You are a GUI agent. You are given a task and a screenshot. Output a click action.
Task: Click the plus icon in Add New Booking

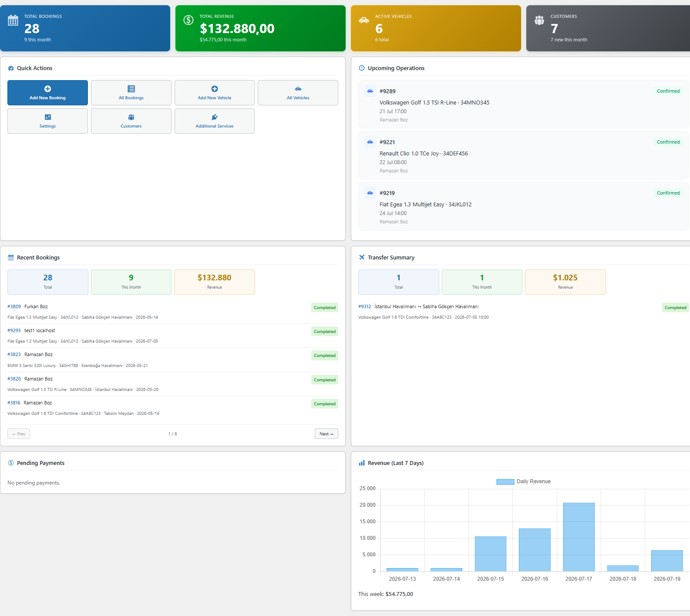tap(48, 89)
